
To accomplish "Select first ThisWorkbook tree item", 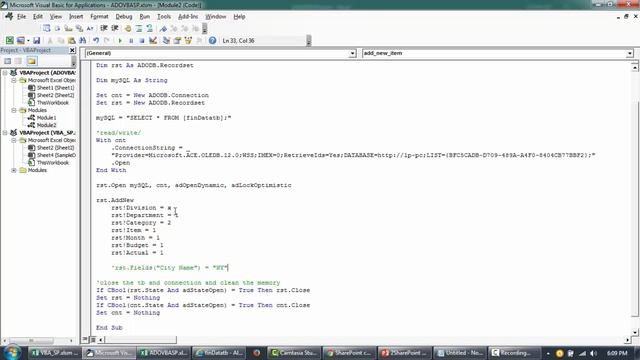I will (x=53, y=103).
